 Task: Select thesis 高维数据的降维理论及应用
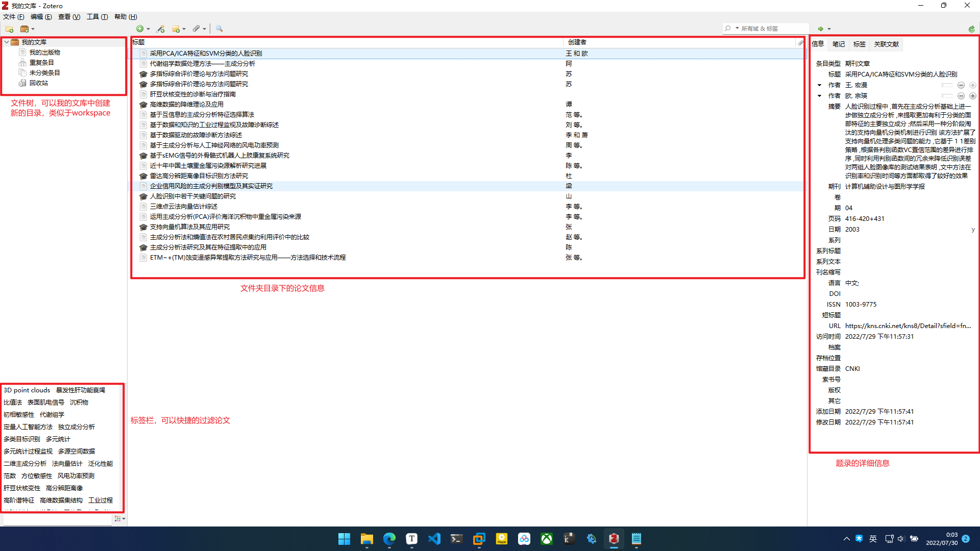tap(186, 105)
